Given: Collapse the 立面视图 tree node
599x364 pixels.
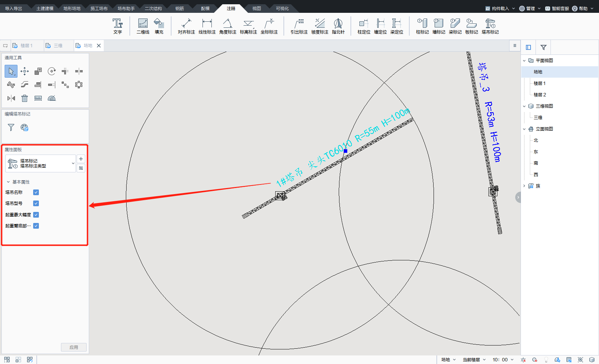Looking at the screenshot, I should click(x=524, y=129).
